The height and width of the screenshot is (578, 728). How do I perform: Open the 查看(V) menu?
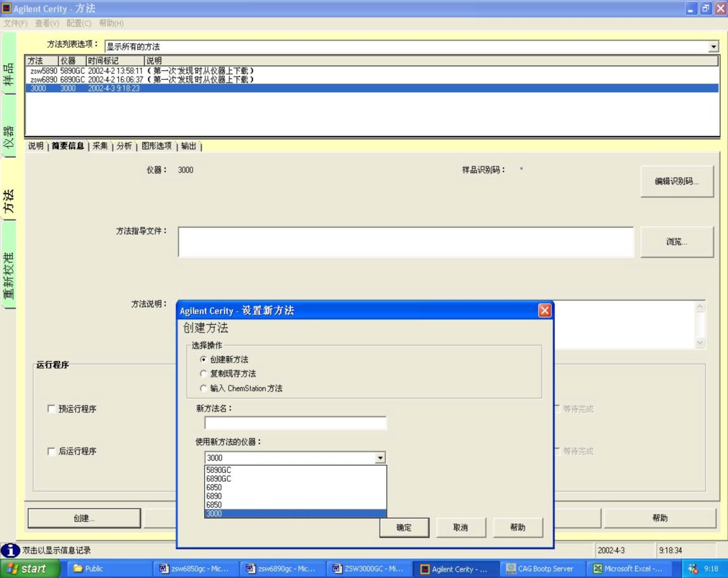47,23
